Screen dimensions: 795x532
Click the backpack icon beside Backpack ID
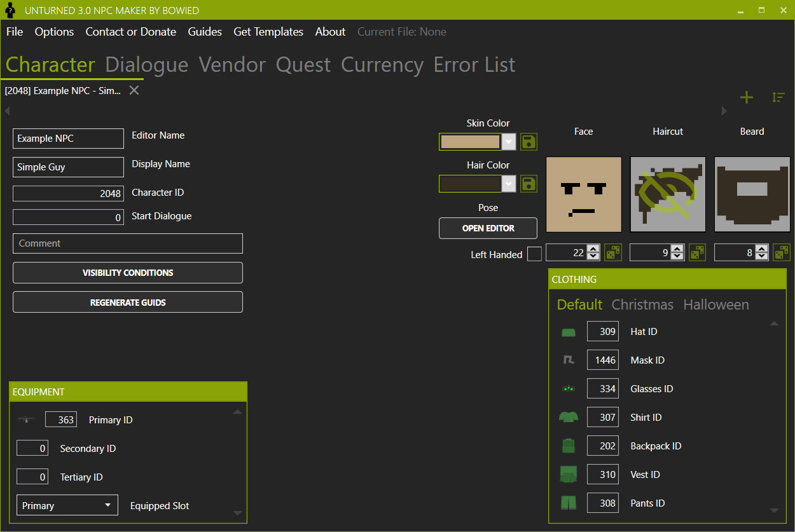(568, 446)
